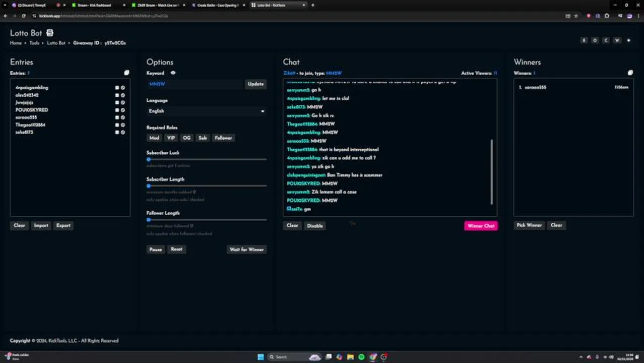Copy the entries list with the copy icon
Image resolution: width=644 pixels, height=363 pixels.
tap(126, 73)
